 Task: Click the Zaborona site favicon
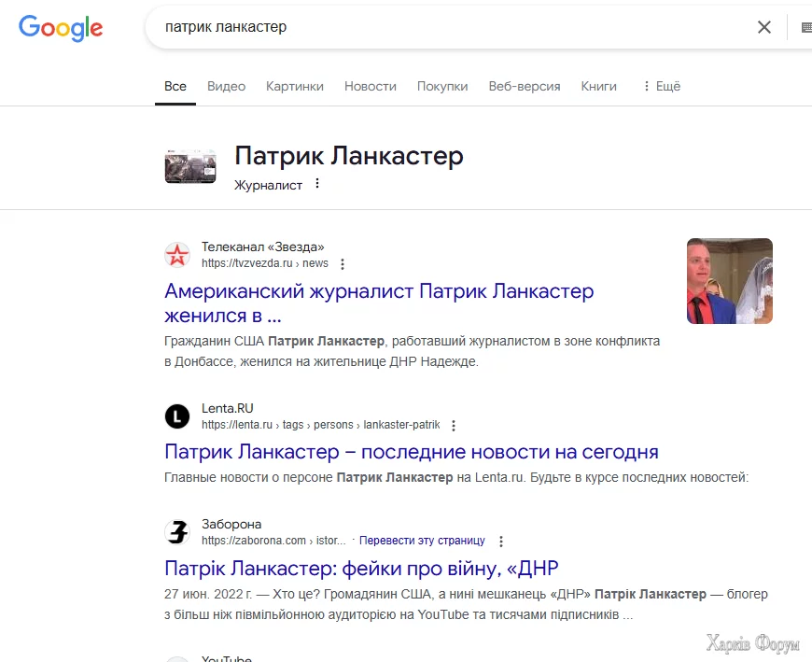point(177,532)
